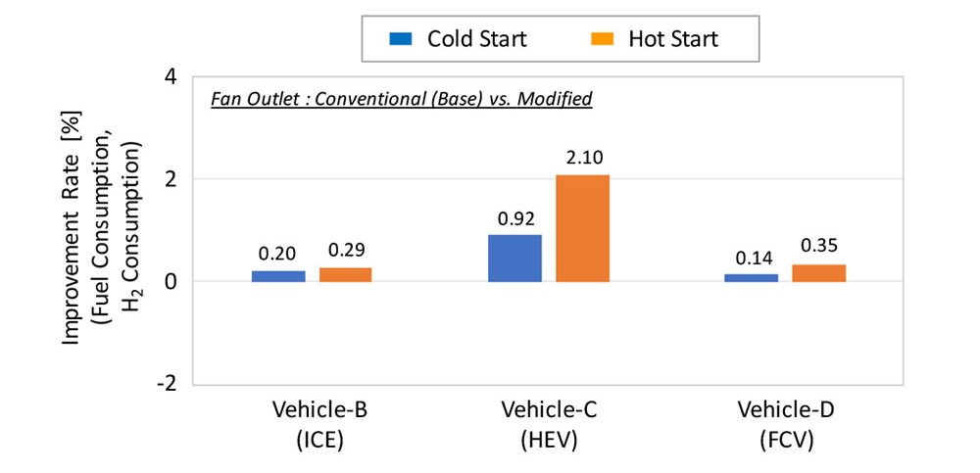
Task: Select the Hot Start legend label
Action: [x=673, y=39]
